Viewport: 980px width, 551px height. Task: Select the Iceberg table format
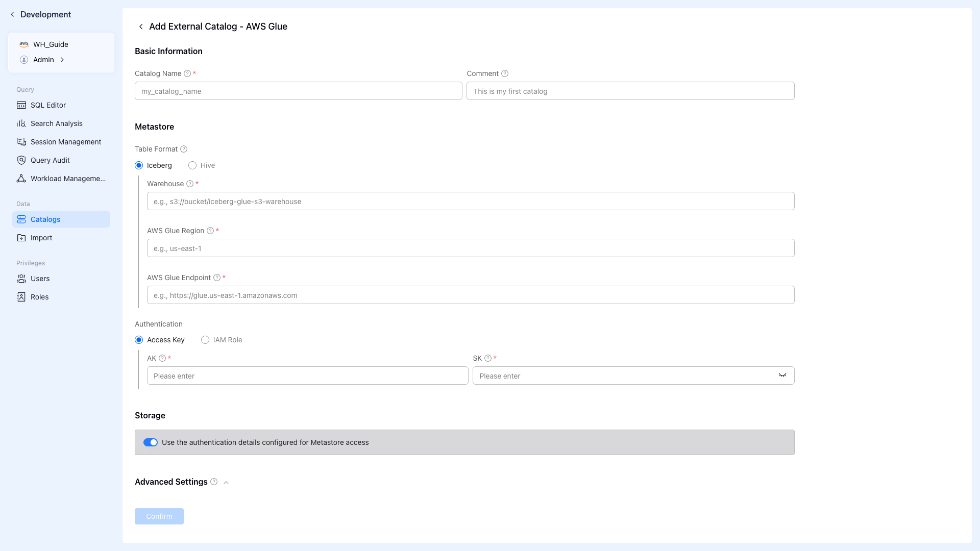click(138, 165)
